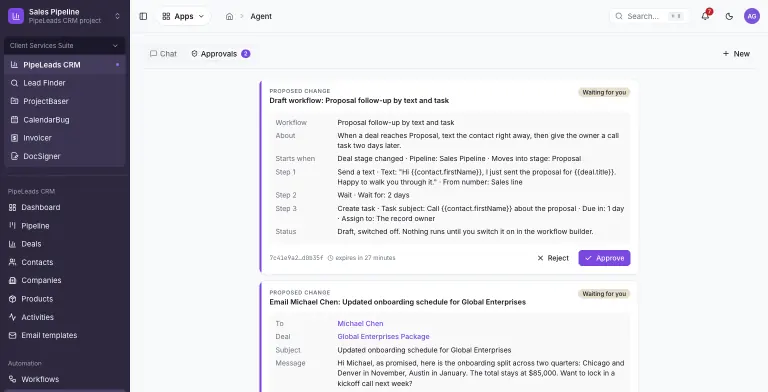Click the Lead Finder search icon
The image size is (768, 392).
(14, 83)
